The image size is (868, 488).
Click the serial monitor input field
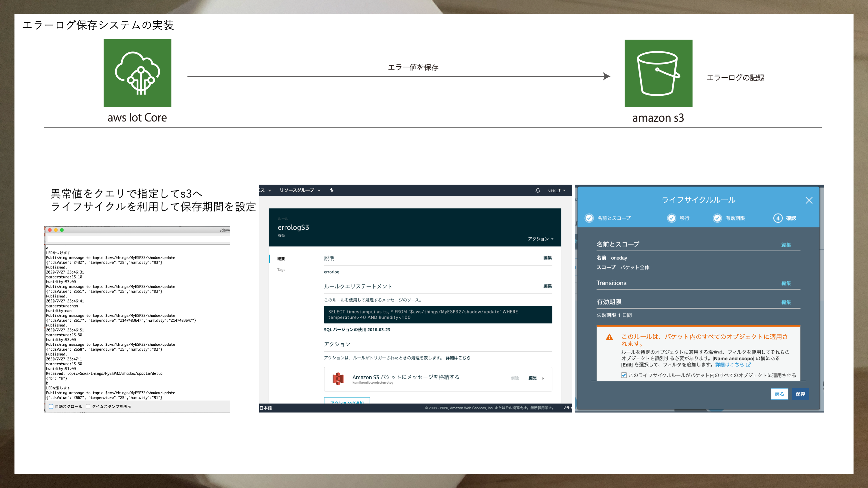point(138,239)
